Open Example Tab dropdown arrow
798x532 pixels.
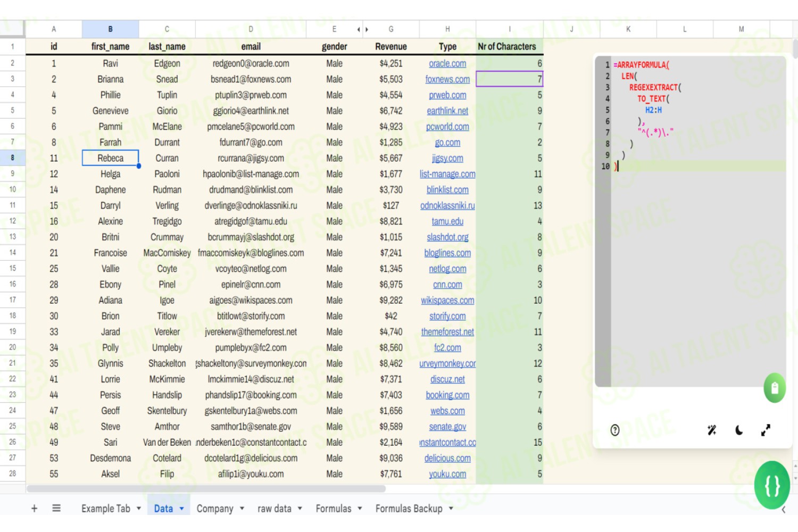[x=139, y=509]
